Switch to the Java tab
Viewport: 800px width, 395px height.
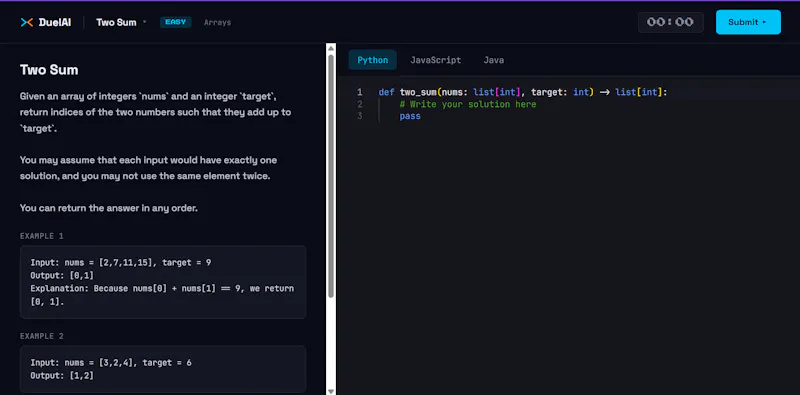[x=493, y=60]
